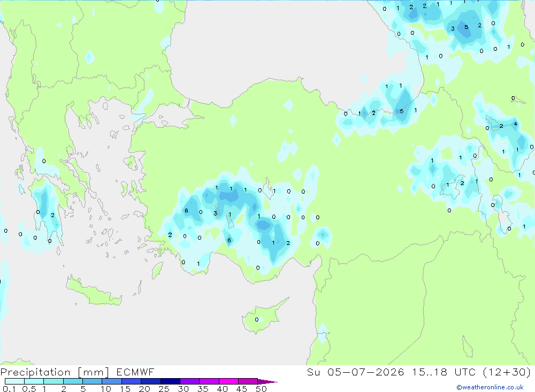Click the 'Precipitation [mm]' title text

[x=55, y=372]
